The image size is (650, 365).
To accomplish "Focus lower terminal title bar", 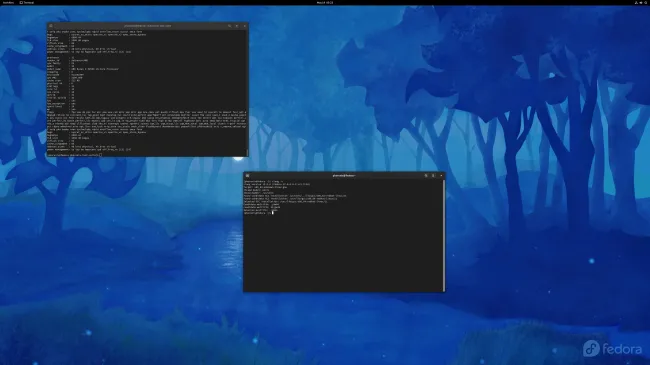I will coord(344,175).
